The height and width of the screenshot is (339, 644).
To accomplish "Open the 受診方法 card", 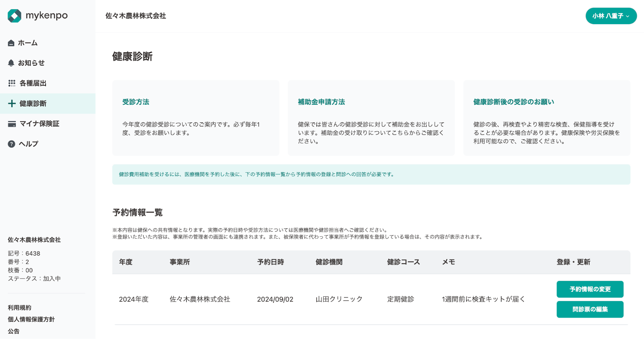I will [x=196, y=118].
